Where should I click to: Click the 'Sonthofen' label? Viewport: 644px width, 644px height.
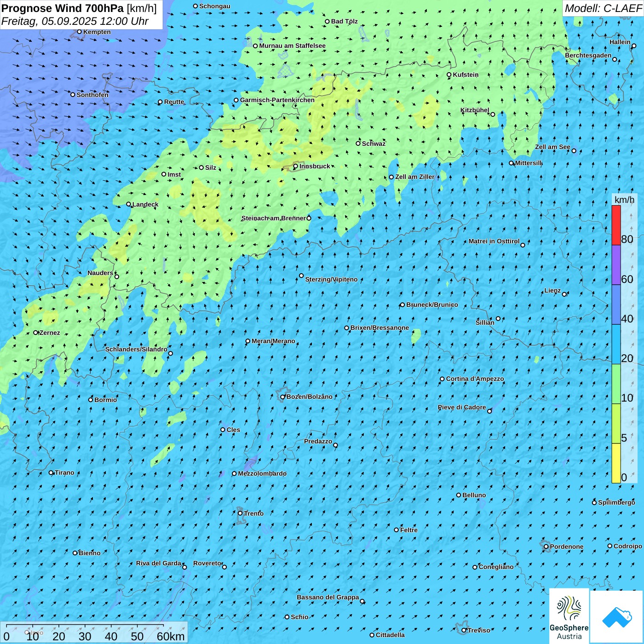[x=92, y=95]
